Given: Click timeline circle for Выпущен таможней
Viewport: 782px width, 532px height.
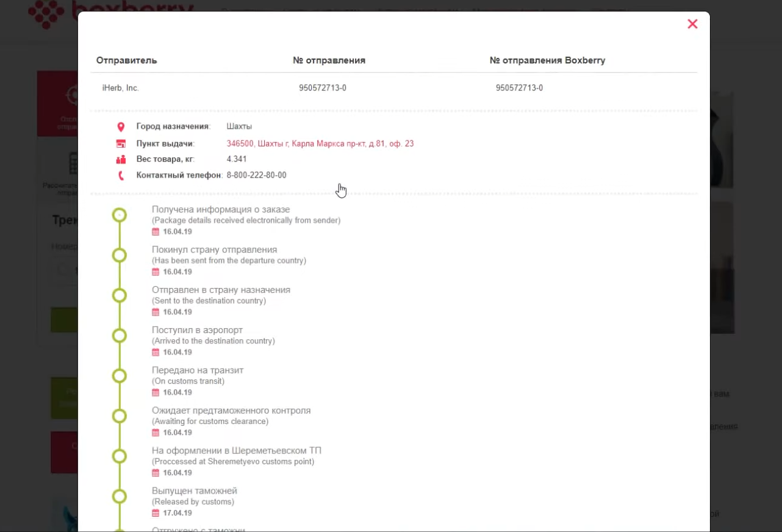Looking at the screenshot, I should pyautogui.click(x=120, y=497).
